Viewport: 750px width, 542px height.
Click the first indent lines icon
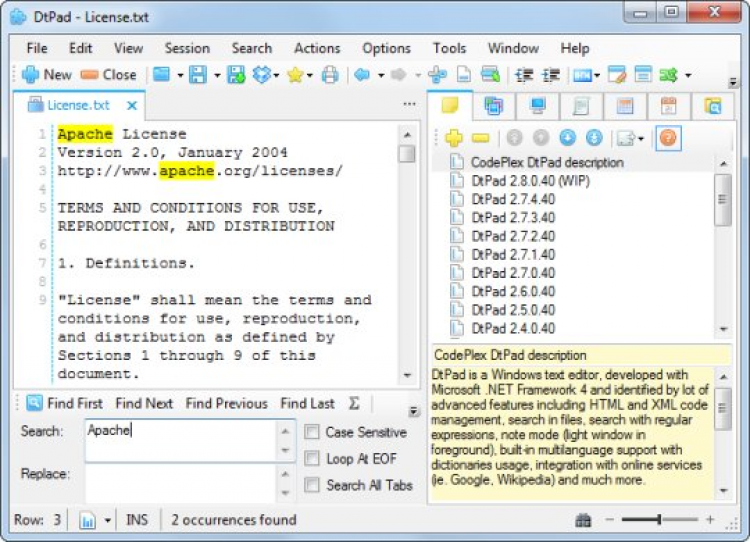point(524,75)
